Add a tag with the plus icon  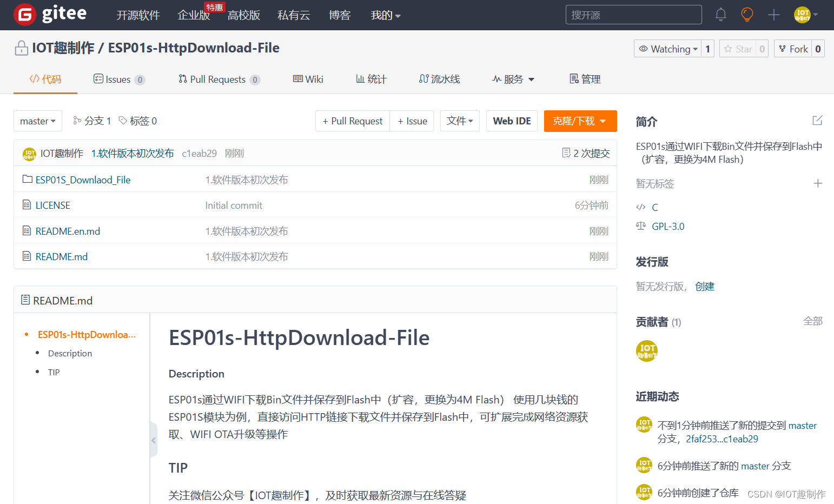pyautogui.click(x=818, y=183)
